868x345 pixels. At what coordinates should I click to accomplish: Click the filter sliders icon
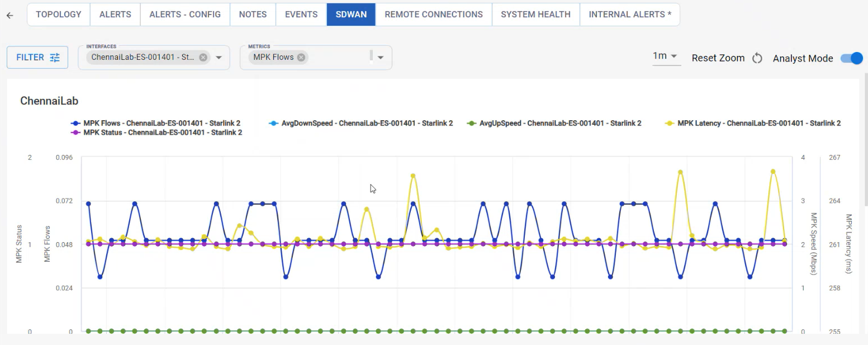[x=55, y=58]
